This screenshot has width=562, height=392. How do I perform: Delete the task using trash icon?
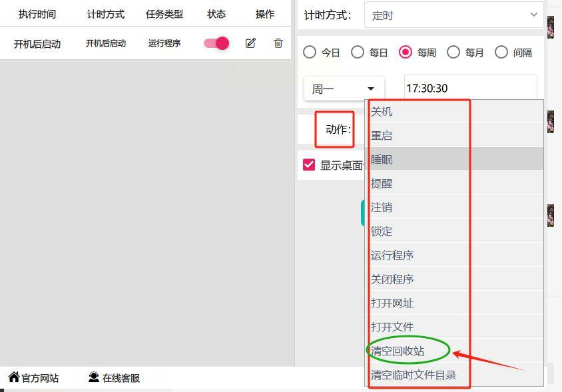pyautogui.click(x=278, y=43)
